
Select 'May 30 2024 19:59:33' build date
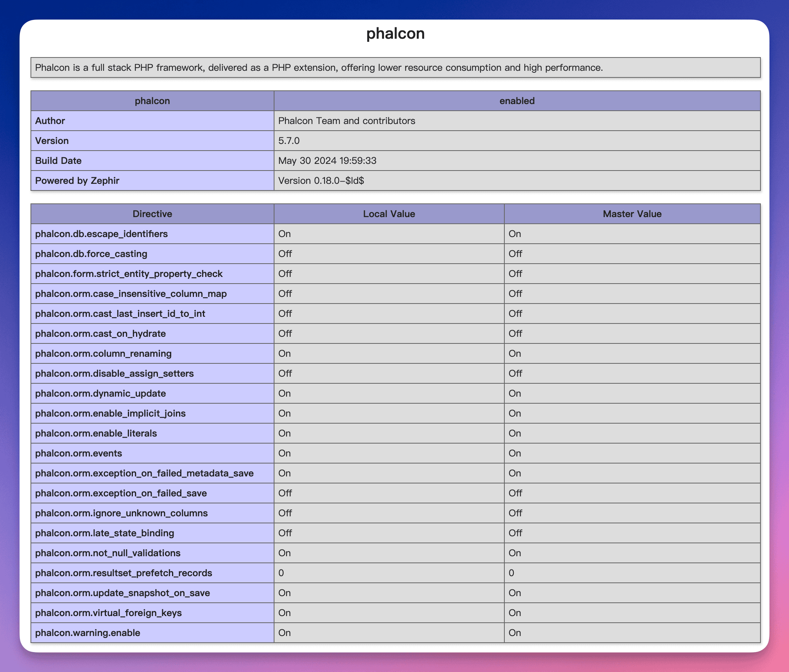tap(327, 161)
